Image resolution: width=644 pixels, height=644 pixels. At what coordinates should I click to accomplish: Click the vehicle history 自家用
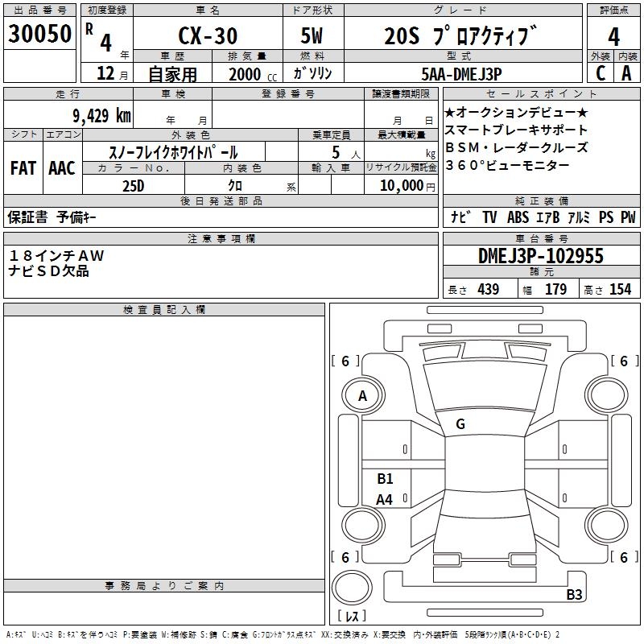[172, 74]
